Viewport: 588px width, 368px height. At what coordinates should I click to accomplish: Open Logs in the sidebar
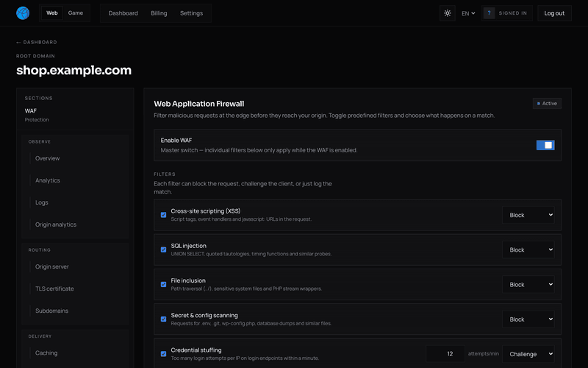click(42, 202)
